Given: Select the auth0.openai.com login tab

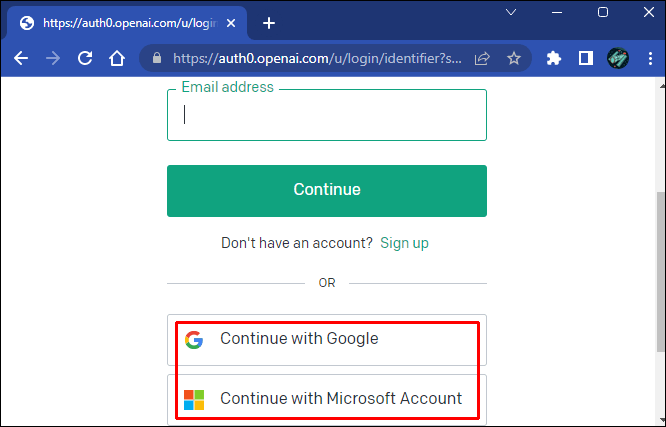Looking at the screenshot, I should click(120, 22).
